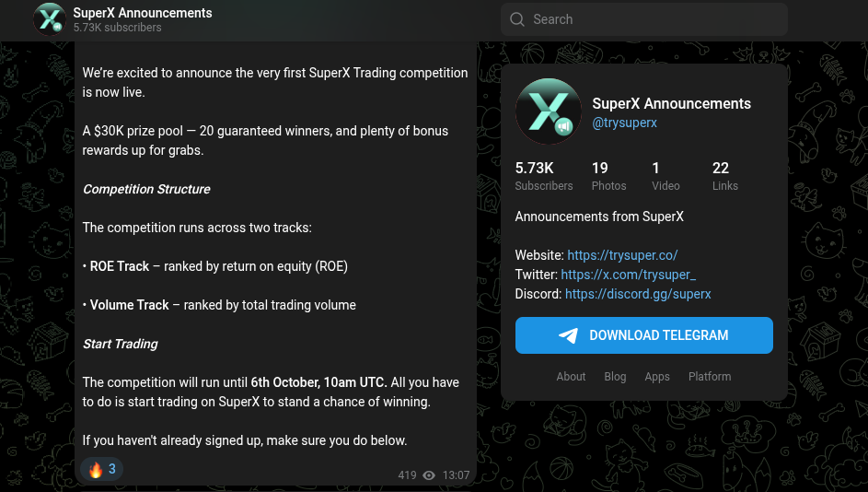View the 19 Photos counter
Screen dimensions: 868x492
point(608,176)
